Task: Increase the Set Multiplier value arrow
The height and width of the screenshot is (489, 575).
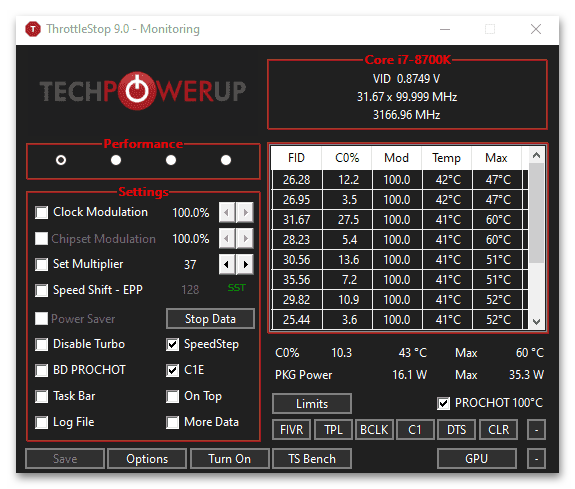Action: (x=245, y=264)
